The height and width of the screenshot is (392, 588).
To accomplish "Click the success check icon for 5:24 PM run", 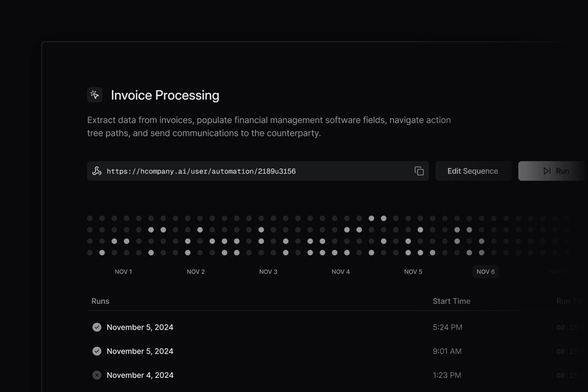I will tap(97, 327).
